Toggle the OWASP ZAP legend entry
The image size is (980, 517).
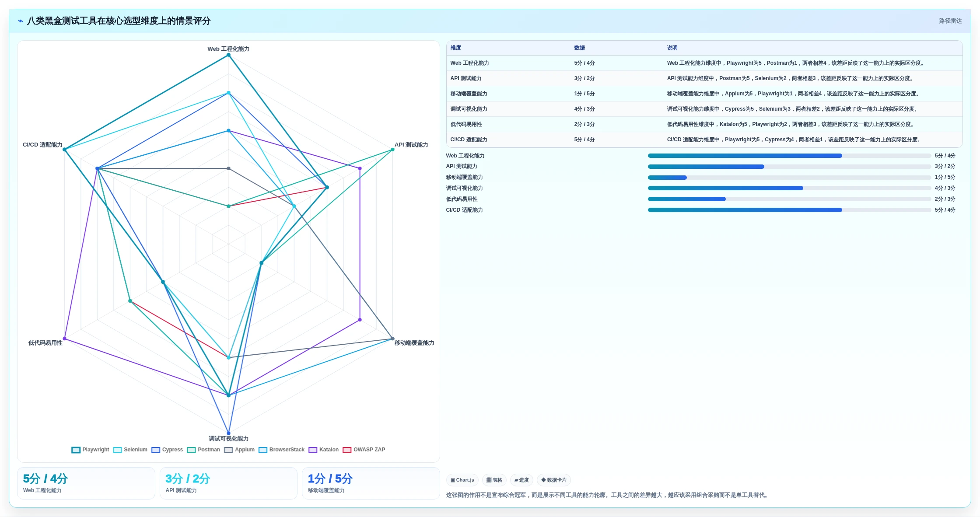(x=364, y=450)
